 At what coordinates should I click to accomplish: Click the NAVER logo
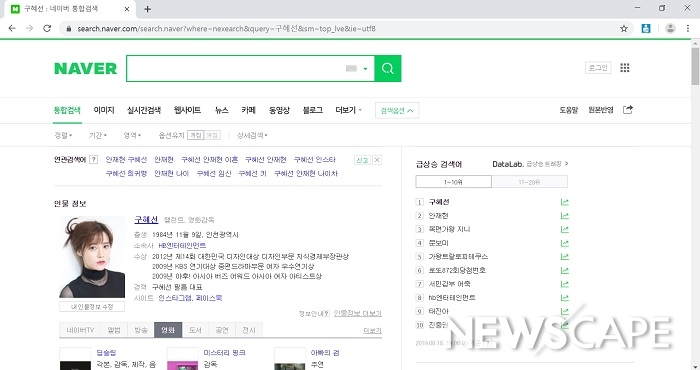point(85,68)
